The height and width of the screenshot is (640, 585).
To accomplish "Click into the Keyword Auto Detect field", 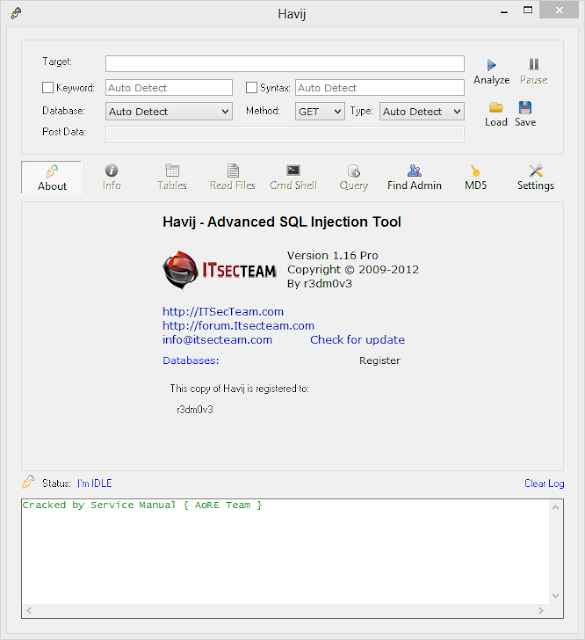I will [169, 88].
